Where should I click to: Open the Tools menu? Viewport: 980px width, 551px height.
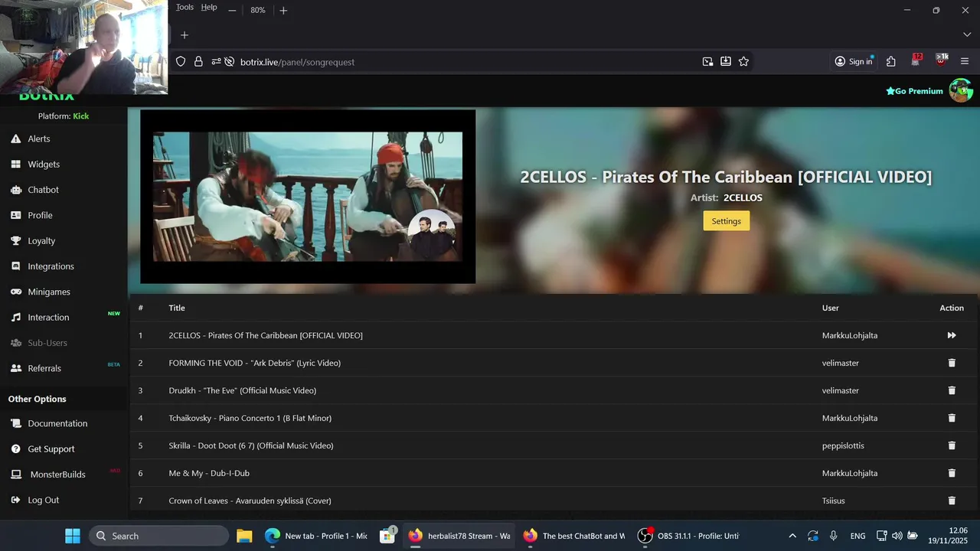click(185, 8)
